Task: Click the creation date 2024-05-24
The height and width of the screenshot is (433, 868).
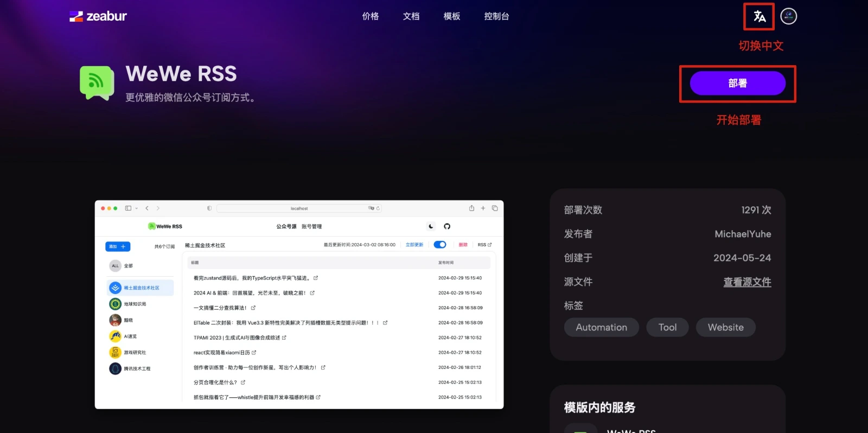Action: click(742, 258)
